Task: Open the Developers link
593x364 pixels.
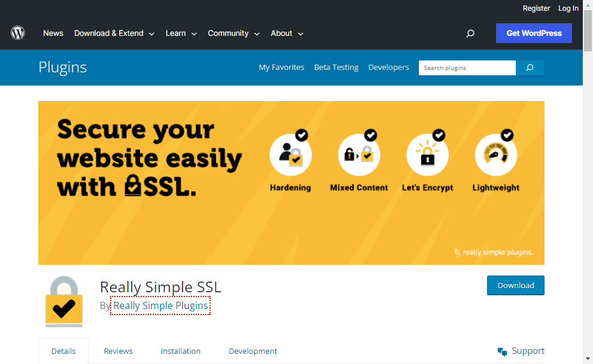Action: point(388,67)
